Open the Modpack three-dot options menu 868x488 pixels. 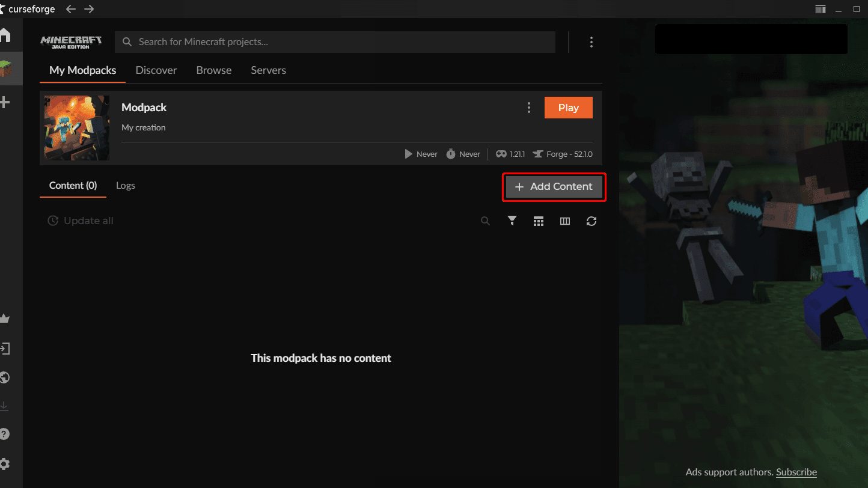(x=529, y=108)
